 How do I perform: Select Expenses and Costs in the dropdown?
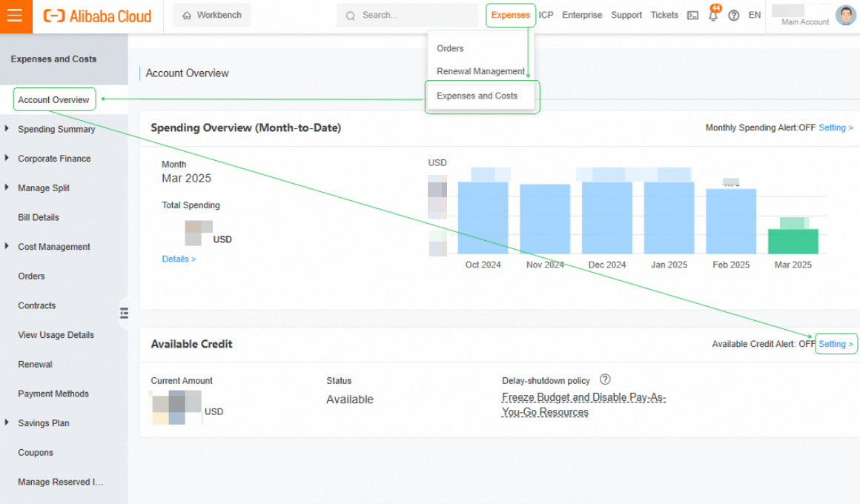[477, 96]
